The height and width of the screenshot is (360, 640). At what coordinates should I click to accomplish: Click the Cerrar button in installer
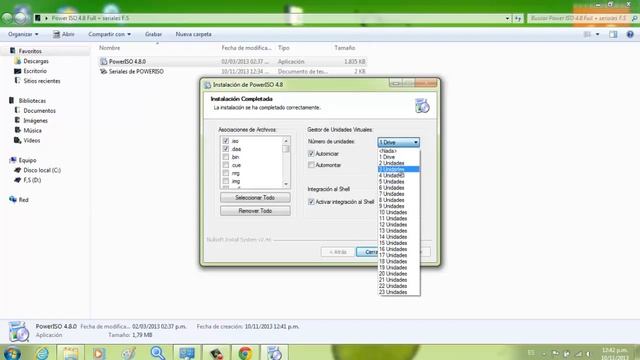(x=367, y=252)
